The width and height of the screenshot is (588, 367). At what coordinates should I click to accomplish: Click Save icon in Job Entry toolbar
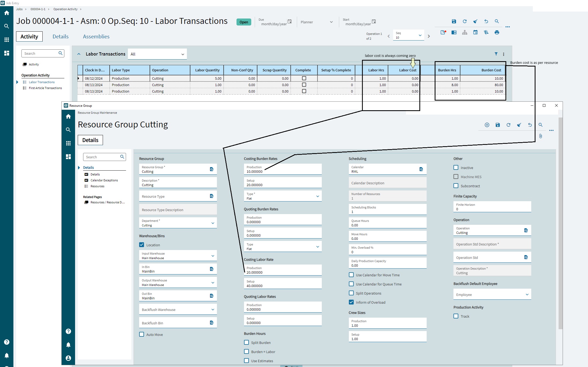[x=454, y=21]
